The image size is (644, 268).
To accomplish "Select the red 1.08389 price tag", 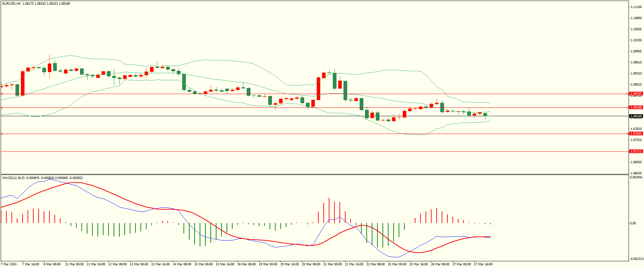I will [636, 107].
